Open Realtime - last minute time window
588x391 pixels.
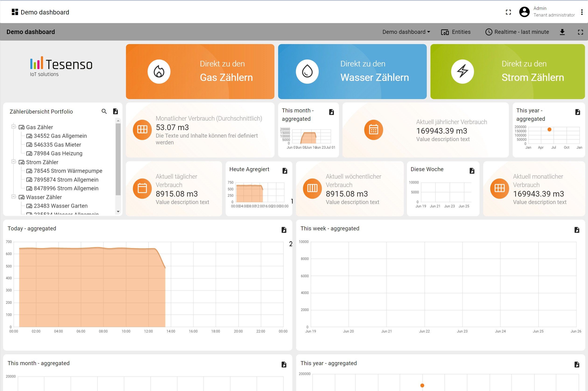coord(517,32)
